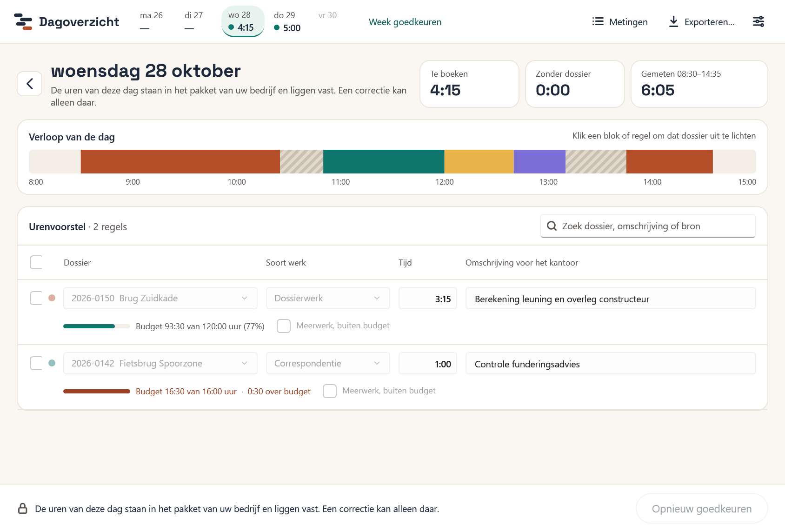Select the Fietsbrug Spoorzone row checkbox
Image resolution: width=785 pixels, height=532 pixels.
36,363
